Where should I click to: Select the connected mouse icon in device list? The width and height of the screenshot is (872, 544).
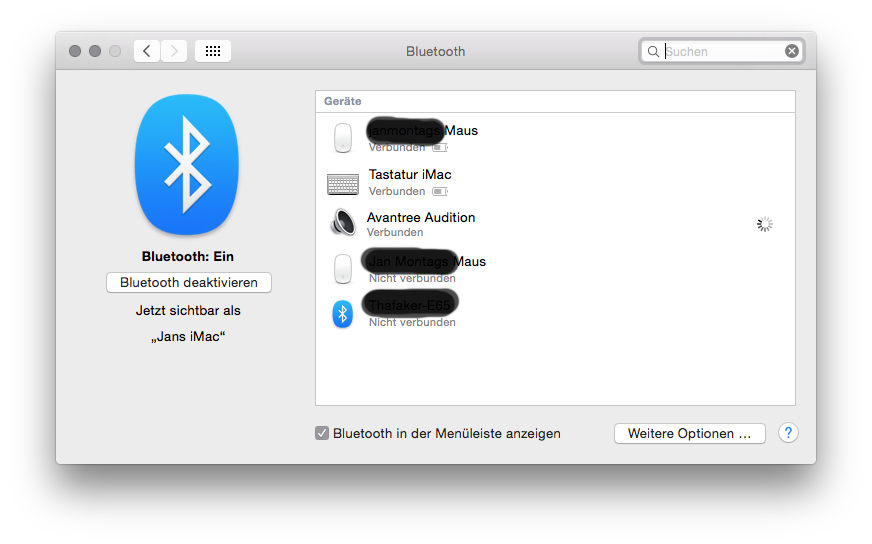(x=343, y=138)
